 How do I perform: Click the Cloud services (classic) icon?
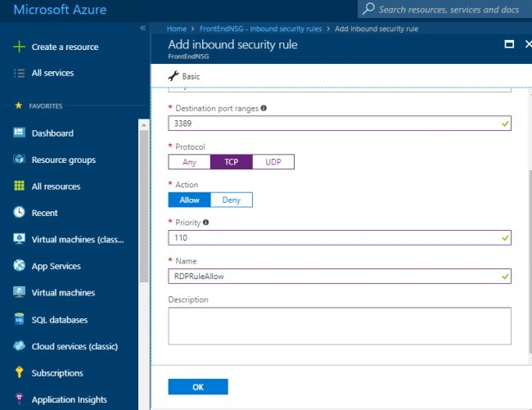(x=19, y=345)
